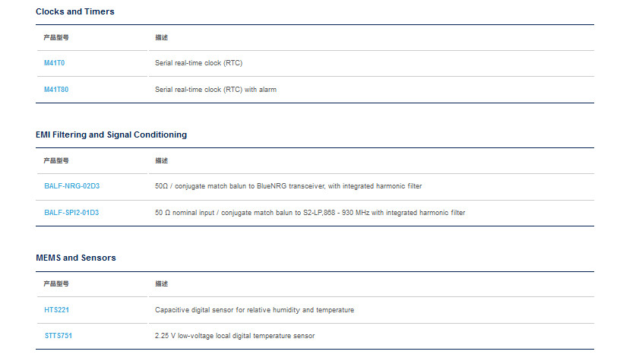Open the HTS221 sensor link
This screenshot has width=617, height=364.
click(57, 310)
